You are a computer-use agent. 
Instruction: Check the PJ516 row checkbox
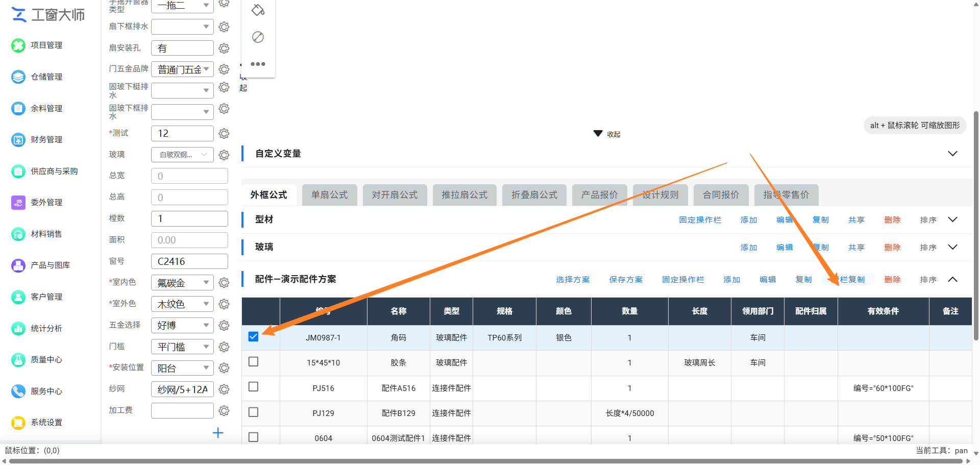[x=253, y=386]
